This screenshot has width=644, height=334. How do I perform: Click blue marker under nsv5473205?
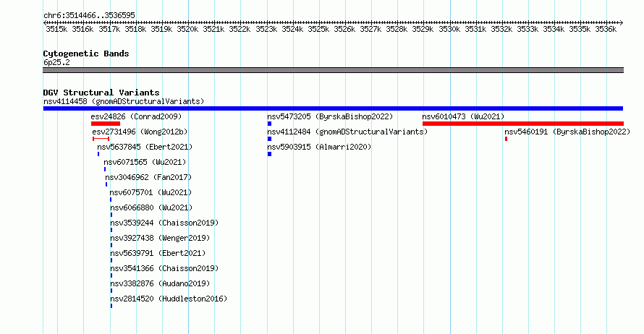coord(269,124)
